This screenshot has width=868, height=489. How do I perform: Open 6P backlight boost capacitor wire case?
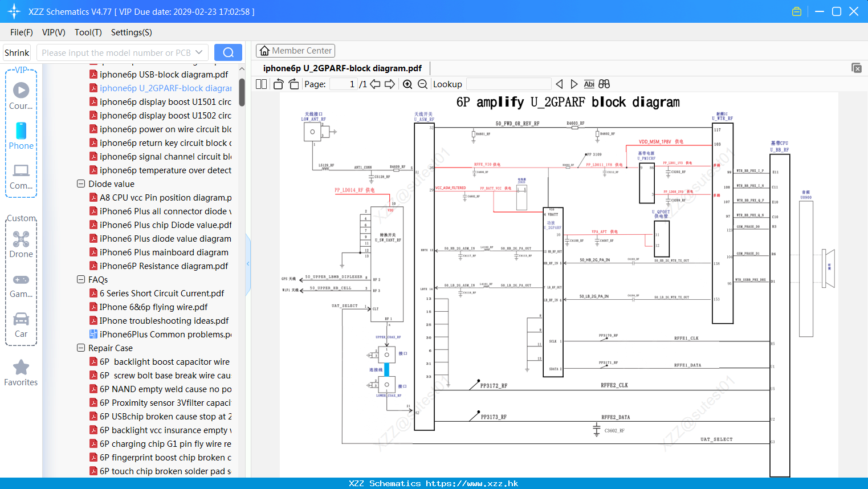pos(165,361)
